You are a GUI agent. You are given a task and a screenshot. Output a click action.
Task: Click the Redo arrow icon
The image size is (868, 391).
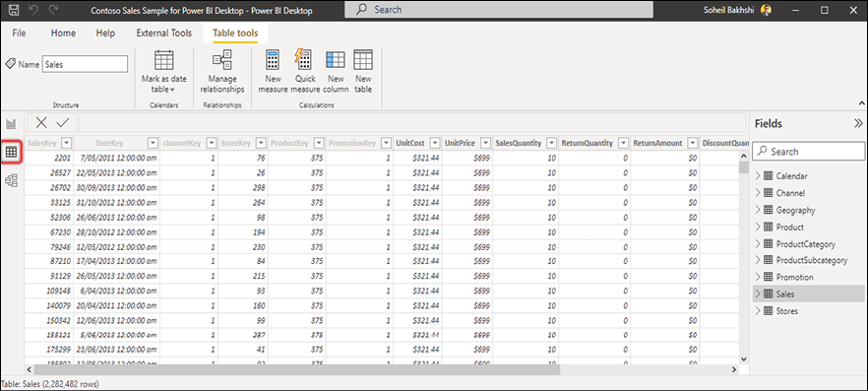[x=54, y=10]
